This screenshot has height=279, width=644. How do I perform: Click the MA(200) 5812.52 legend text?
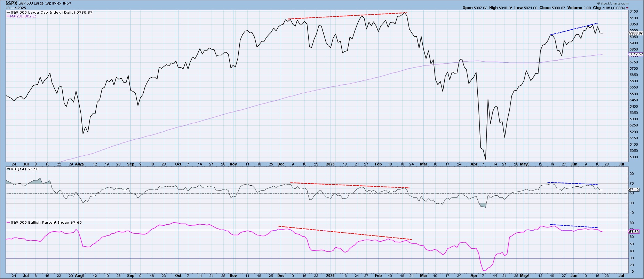click(x=23, y=16)
